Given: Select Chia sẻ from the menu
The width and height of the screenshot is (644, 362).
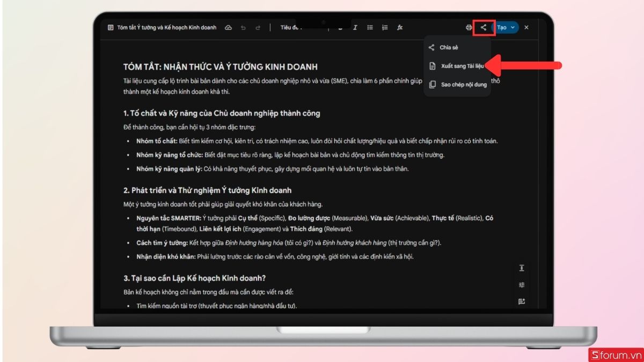Looking at the screenshot, I should 457,48.
